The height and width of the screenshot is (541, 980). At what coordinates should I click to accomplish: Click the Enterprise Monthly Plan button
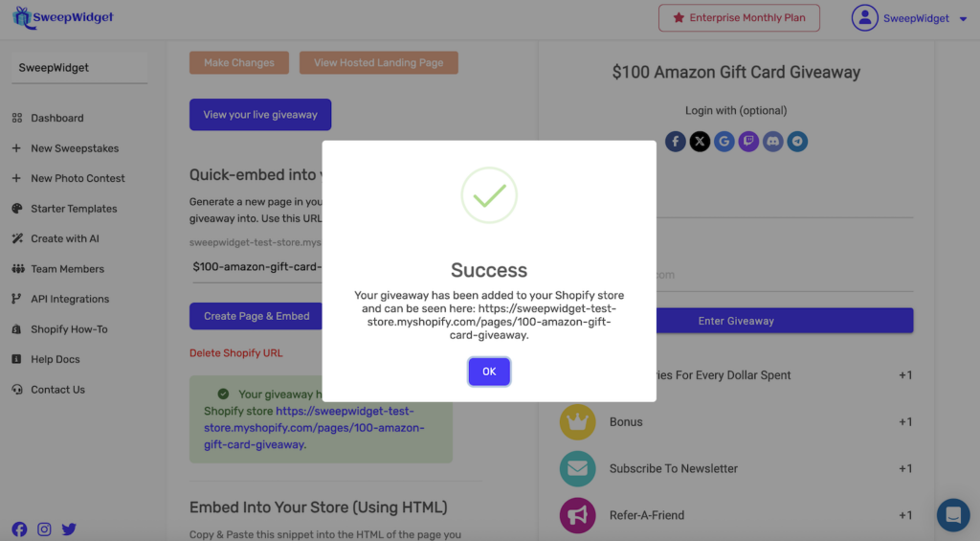point(739,17)
